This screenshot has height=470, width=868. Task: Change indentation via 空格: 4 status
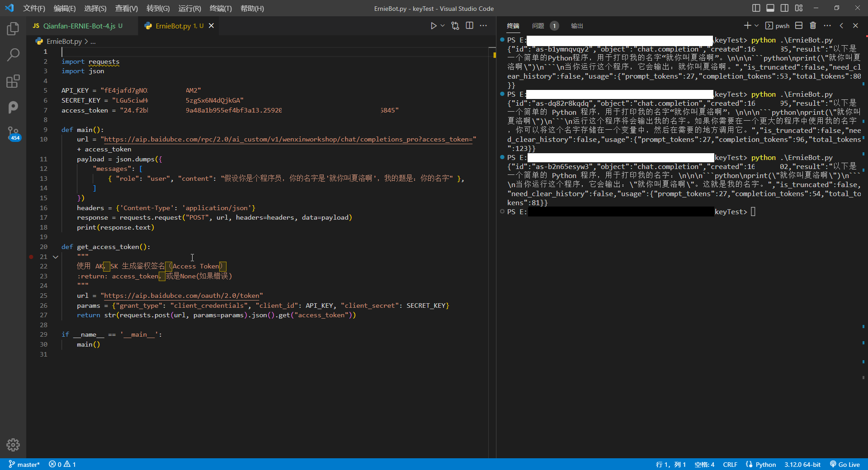(x=704, y=464)
